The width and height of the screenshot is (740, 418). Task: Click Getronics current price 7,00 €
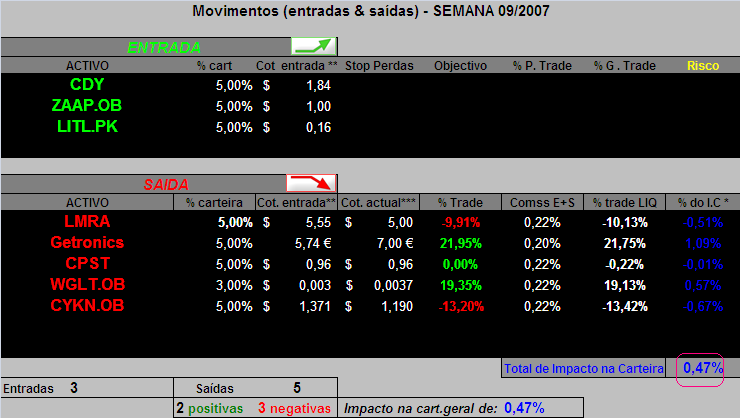395,243
